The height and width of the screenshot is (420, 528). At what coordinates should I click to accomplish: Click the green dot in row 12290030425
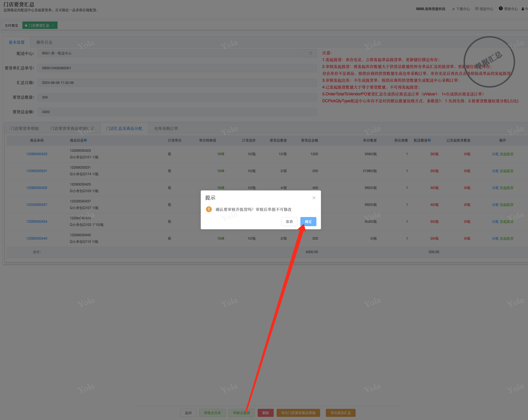[223, 188]
